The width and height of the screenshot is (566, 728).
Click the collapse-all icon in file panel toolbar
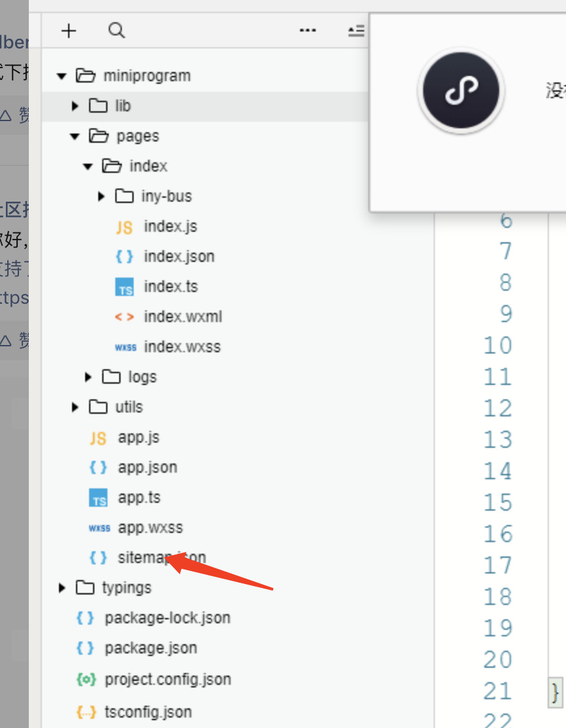356,31
